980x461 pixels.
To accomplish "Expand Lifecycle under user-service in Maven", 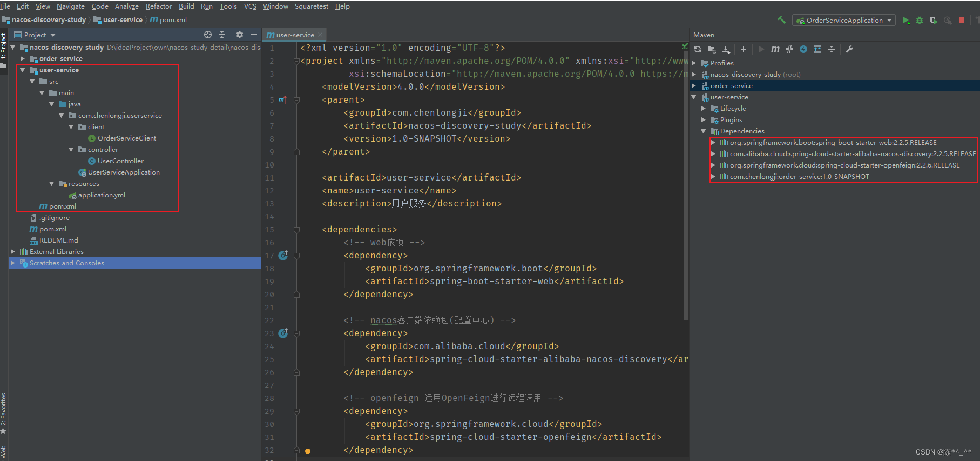I will (704, 108).
